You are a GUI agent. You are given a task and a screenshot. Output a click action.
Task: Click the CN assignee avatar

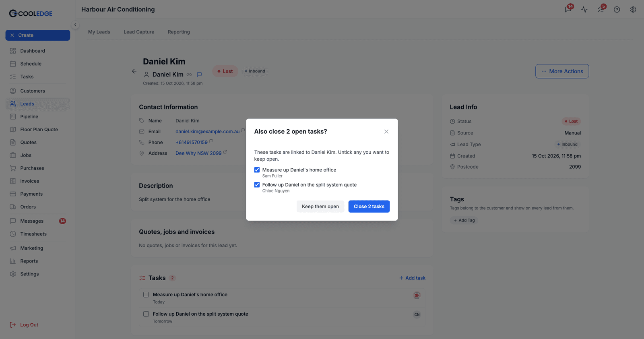[x=417, y=315]
